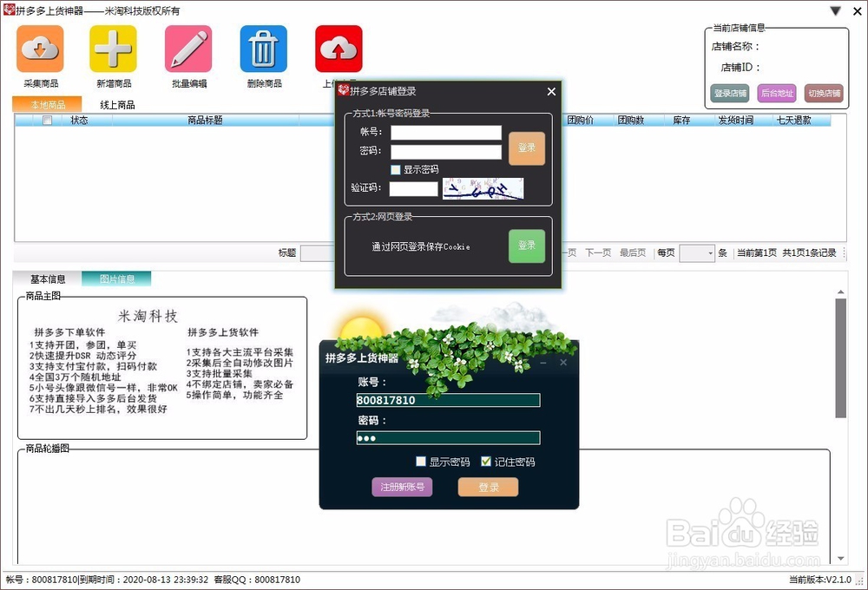Viewport: 868px width, 590px height.
Task: Go to 下一页 in pagination
Action: tap(598, 253)
